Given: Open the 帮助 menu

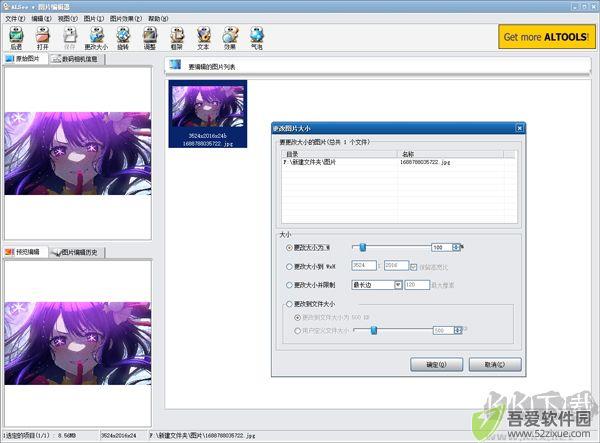Looking at the screenshot, I should coord(158,18).
